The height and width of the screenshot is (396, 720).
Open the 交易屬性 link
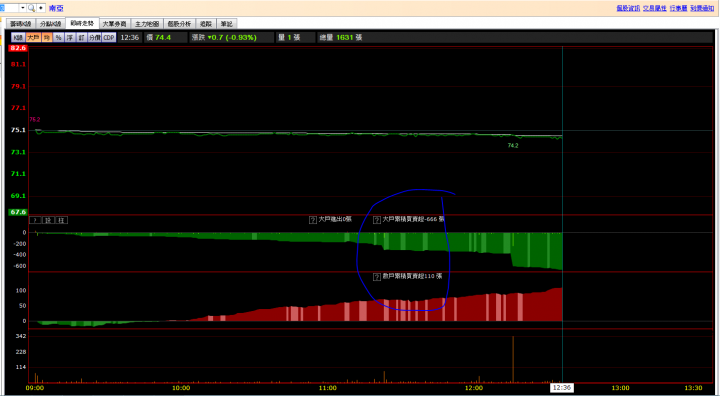(x=655, y=8)
